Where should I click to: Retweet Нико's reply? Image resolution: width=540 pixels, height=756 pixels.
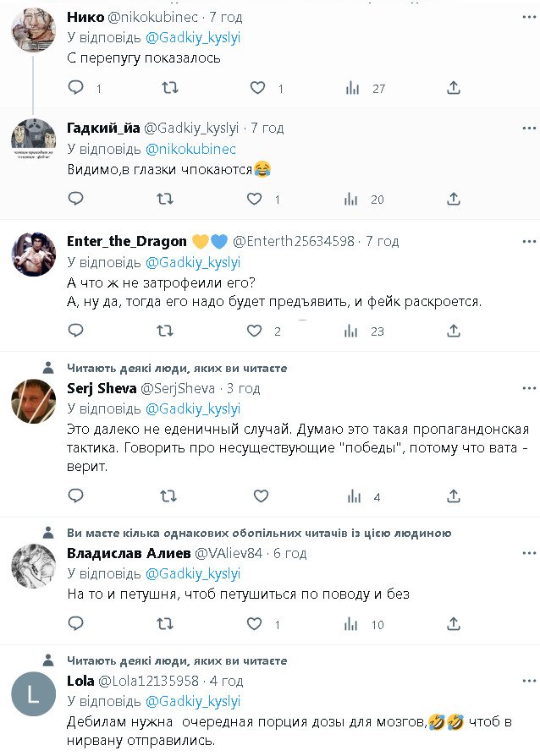point(169,88)
